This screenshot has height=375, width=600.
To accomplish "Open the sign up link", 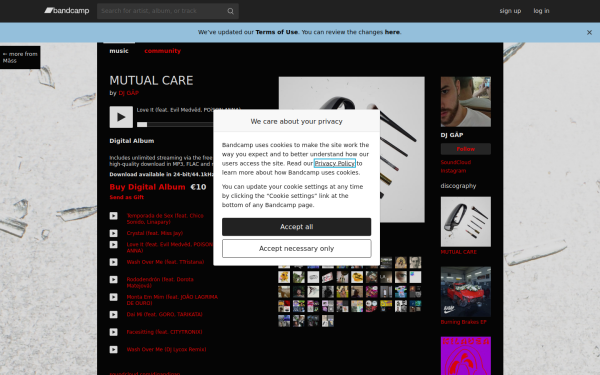I will pyautogui.click(x=510, y=11).
